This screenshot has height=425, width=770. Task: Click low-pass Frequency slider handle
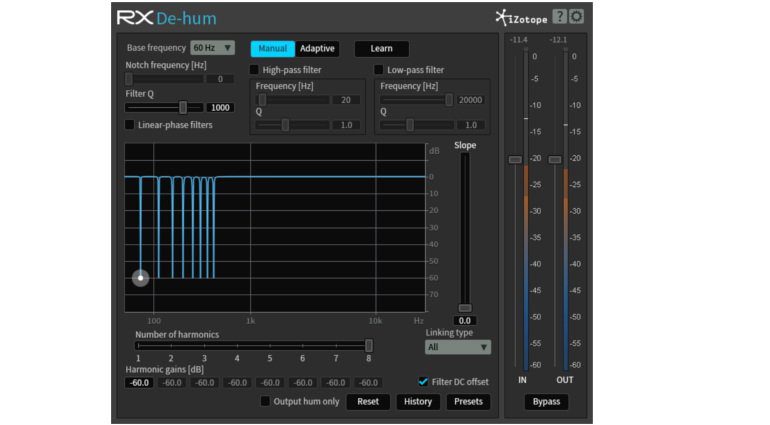(x=449, y=100)
